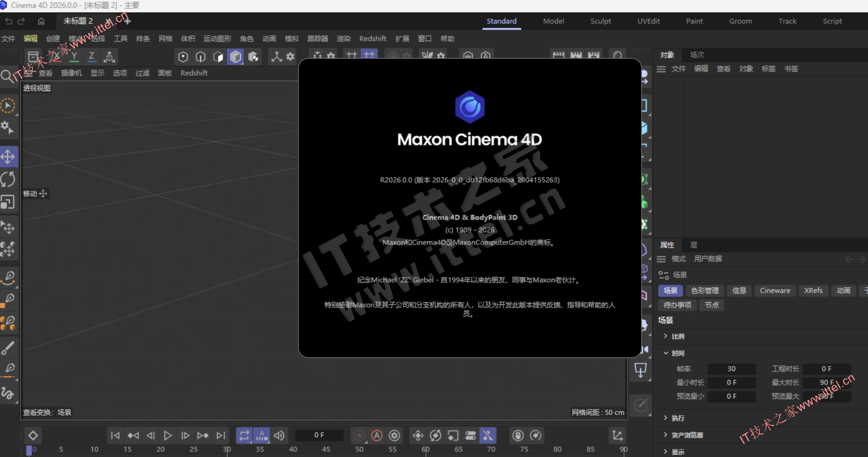This screenshot has width=868, height=457.
Task: Select the Move tool in left toolbar
Action: click(x=8, y=157)
